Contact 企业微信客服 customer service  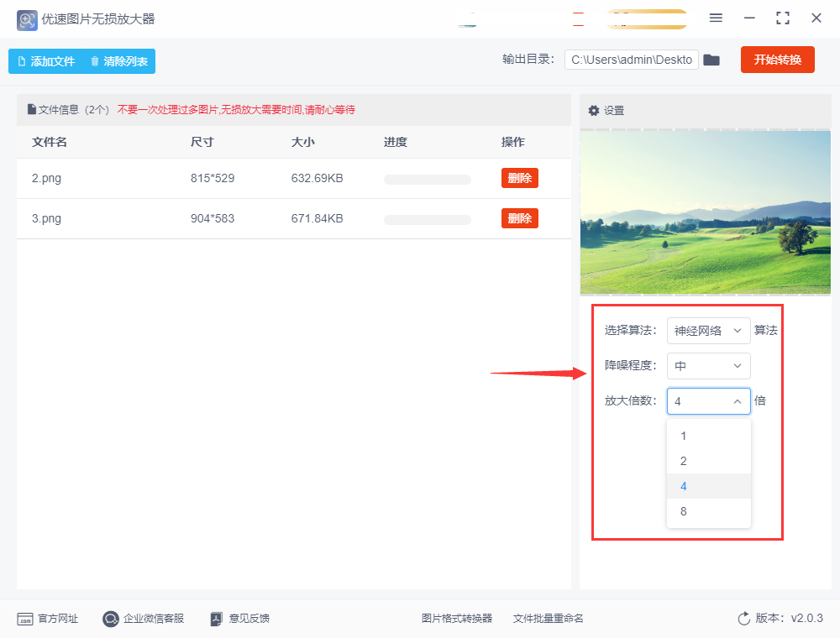143,619
